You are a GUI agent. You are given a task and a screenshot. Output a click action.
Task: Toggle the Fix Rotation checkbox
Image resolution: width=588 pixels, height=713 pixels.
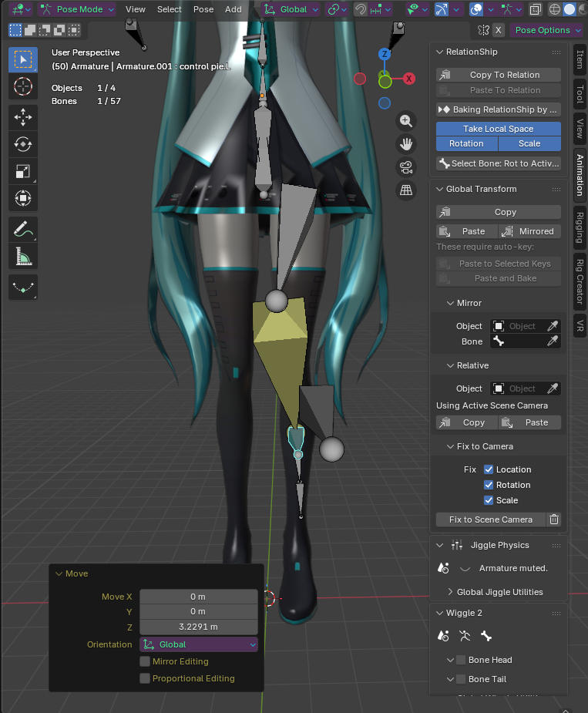tap(489, 485)
